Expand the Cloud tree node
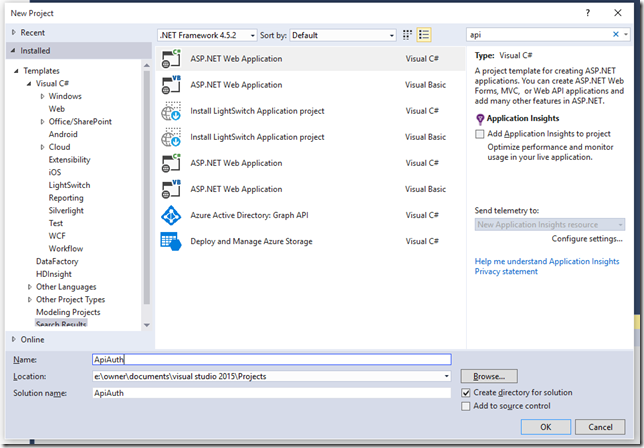 pyautogui.click(x=42, y=147)
